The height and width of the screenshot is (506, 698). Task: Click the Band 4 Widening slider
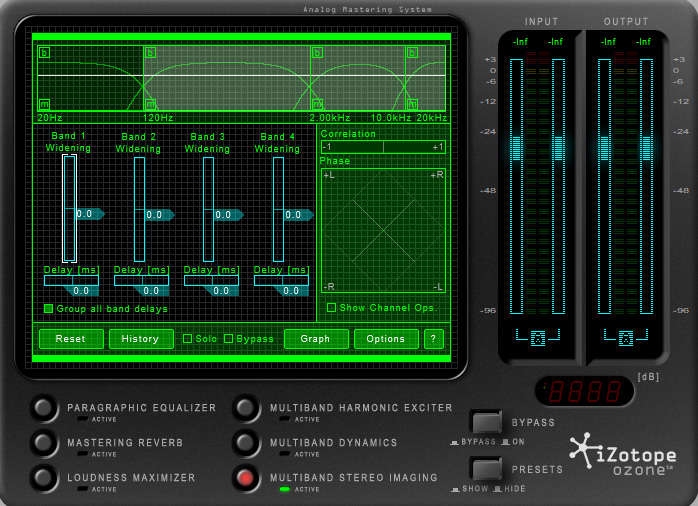[278, 209]
